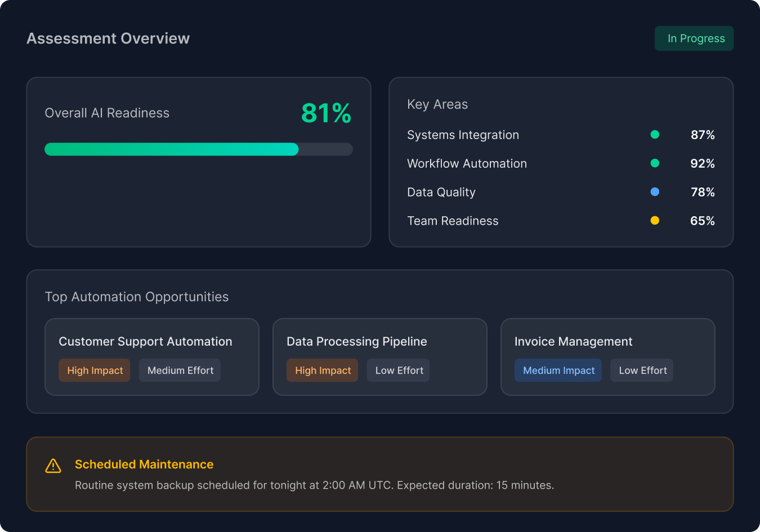
Task: Click the green indicator next to Workflow Automation
Action: click(x=655, y=163)
